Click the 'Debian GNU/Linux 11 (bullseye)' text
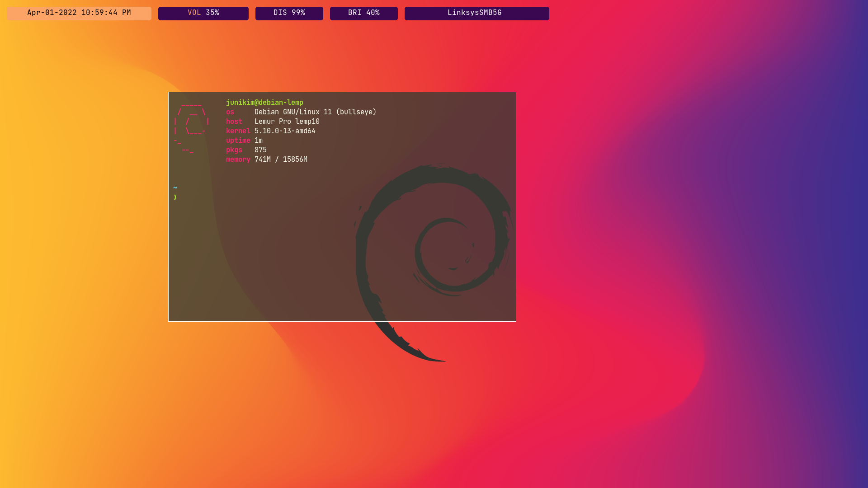This screenshot has height=488, width=868. click(316, 112)
